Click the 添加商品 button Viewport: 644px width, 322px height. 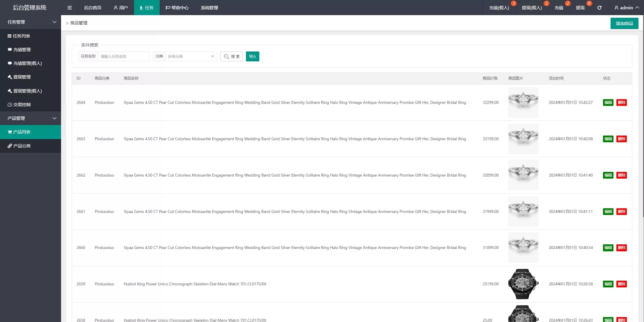coord(624,24)
